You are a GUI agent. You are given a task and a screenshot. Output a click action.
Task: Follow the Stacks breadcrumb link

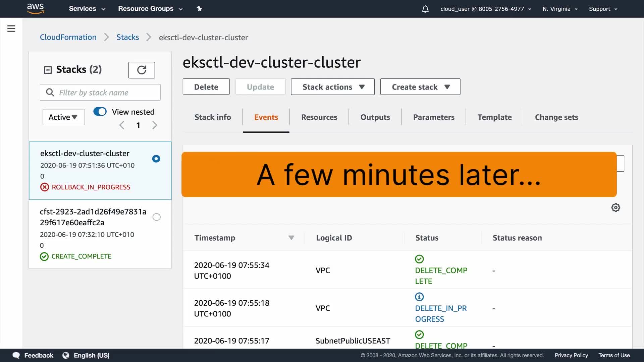pyautogui.click(x=127, y=37)
